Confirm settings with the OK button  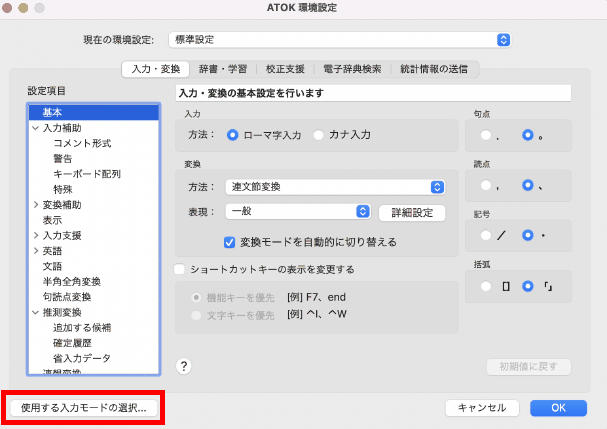click(558, 408)
